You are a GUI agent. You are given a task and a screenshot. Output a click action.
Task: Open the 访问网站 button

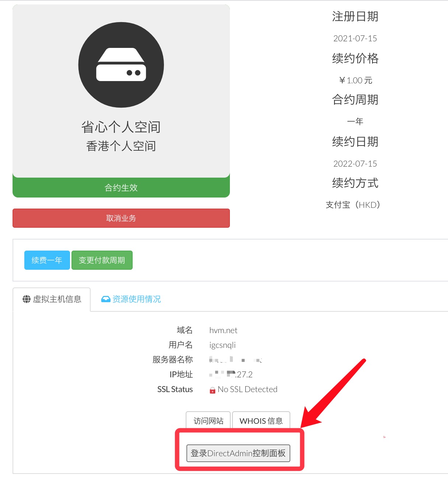(x=208, y=420)
